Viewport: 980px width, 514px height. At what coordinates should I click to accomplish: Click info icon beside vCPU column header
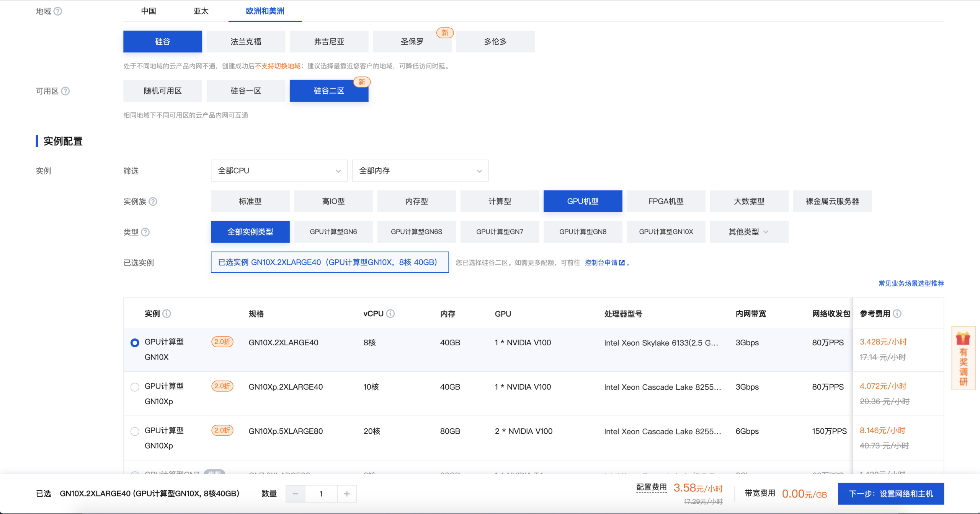[390, 314]
